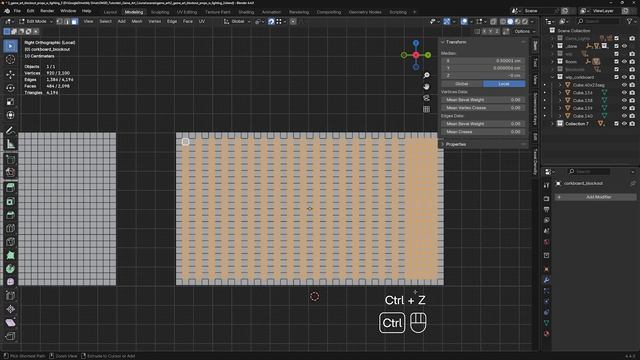The image size is (640, 360).
Task: Choose the Move tool
Action: coord(10,74)
